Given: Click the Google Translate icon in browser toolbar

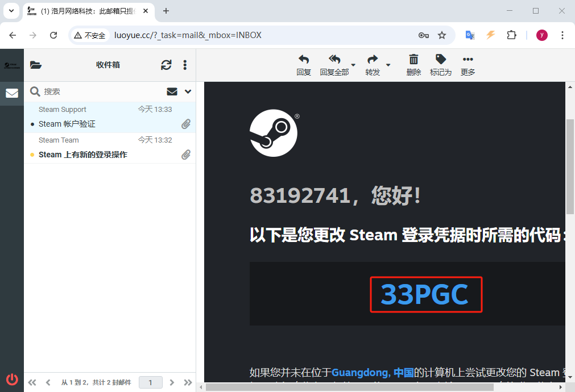Looking at the screenshot, I should [x=470, y=35].
